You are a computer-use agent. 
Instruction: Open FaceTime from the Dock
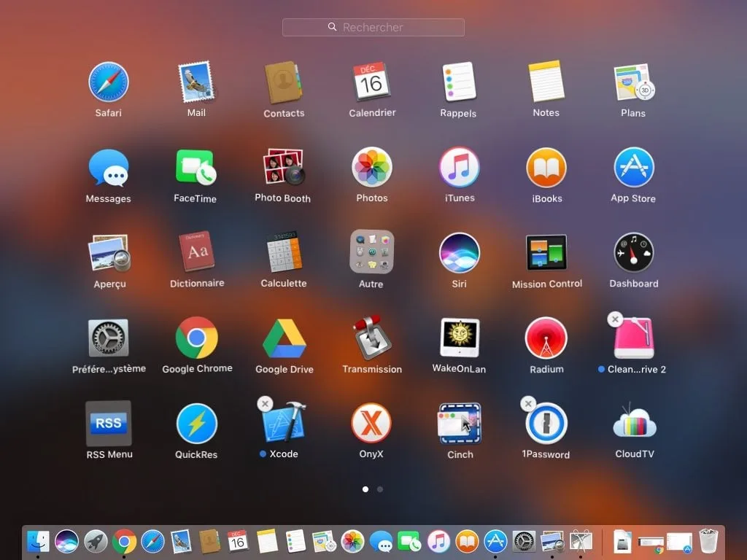[x=410, y=542]
